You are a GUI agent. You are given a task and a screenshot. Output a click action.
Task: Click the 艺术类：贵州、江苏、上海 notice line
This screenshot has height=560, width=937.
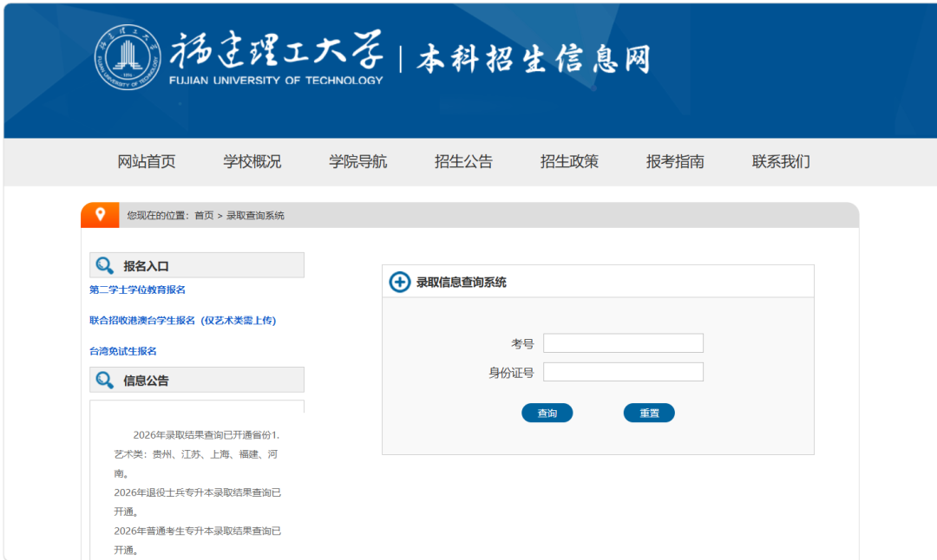coord(195,464)
